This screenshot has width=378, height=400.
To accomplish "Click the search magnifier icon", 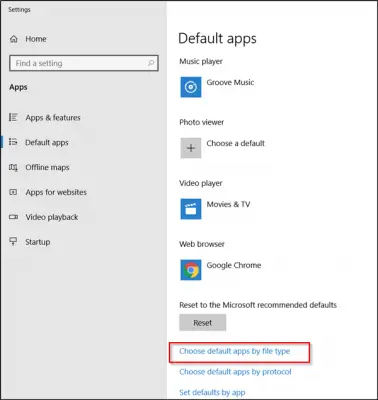I will click(151, 63).
